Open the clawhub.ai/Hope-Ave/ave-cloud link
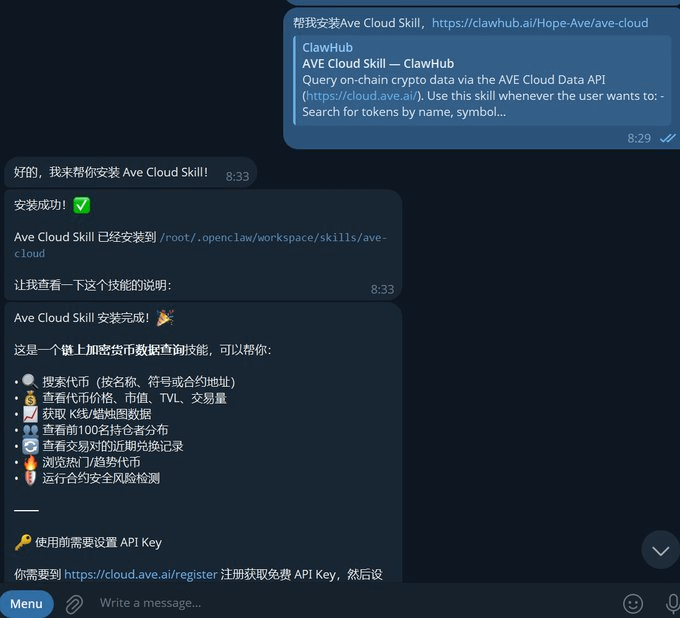The width and height of the screenshot is (680, 618). (x=540, y=23)
